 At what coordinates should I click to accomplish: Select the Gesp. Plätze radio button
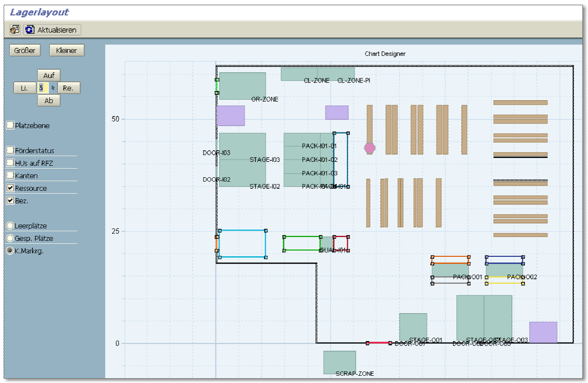tap(10, 238)
